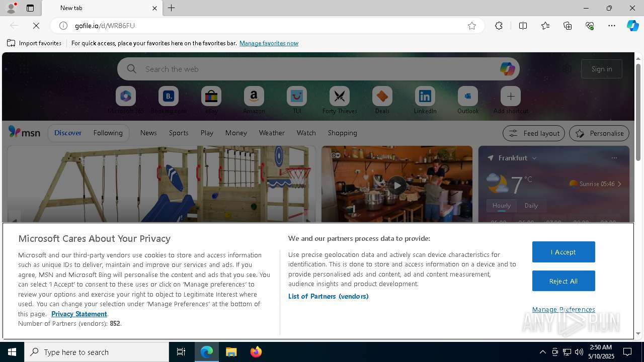
Task: Open a new tab with plus button
Action: click(171, 8)
